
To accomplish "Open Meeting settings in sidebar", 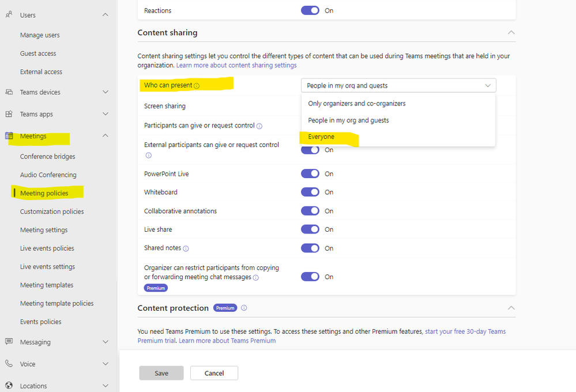I will (x=44, y=230).
